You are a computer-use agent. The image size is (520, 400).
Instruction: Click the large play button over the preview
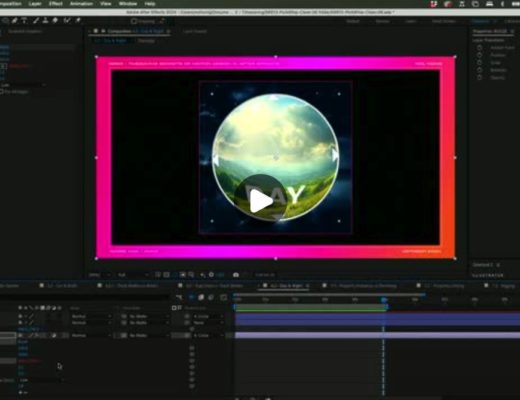261,201
